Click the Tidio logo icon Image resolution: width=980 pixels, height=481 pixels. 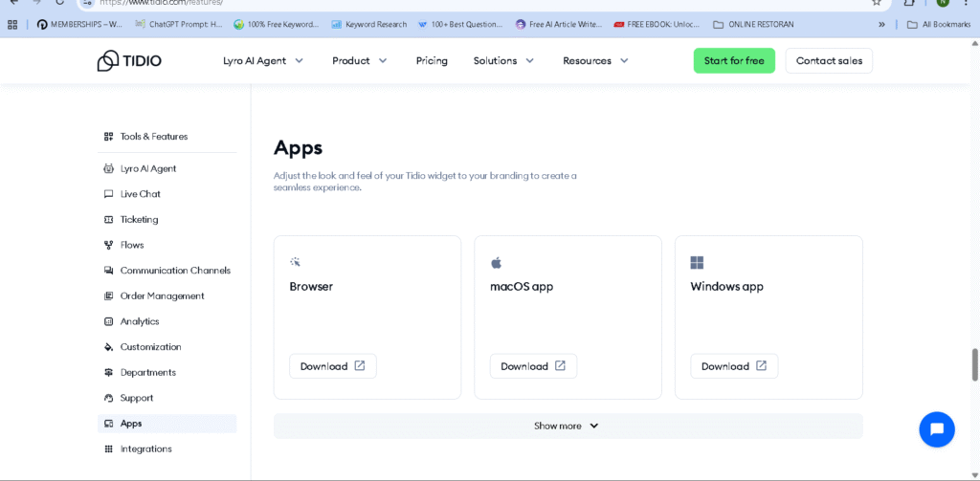click(x=107, y=60)
